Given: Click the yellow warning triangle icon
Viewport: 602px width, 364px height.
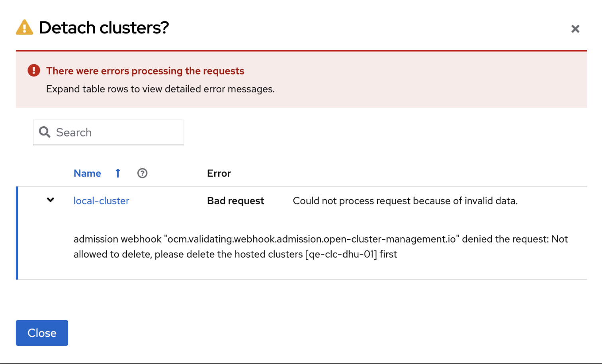Looking at the screenshot, I should (24, 27).
